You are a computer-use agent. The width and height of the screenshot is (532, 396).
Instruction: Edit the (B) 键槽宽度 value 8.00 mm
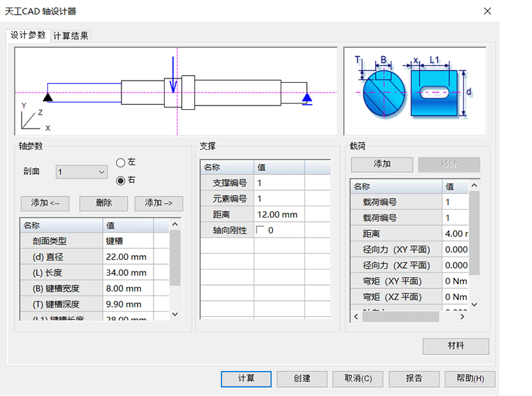(x=128, y=289)
